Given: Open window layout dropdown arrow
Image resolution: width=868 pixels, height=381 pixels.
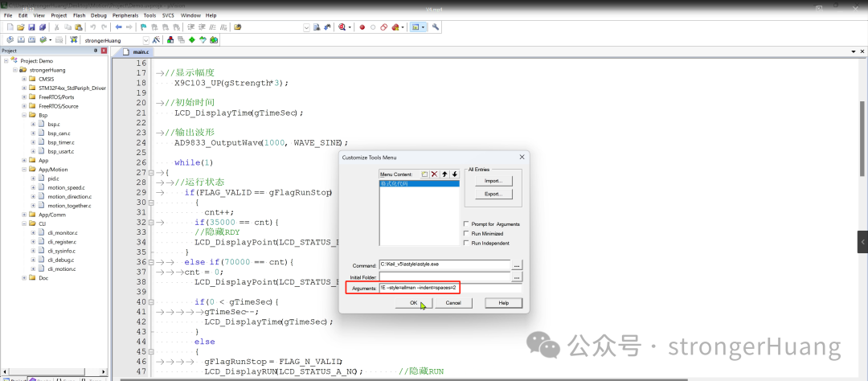Looking at the screenshot, I should 423,27.
